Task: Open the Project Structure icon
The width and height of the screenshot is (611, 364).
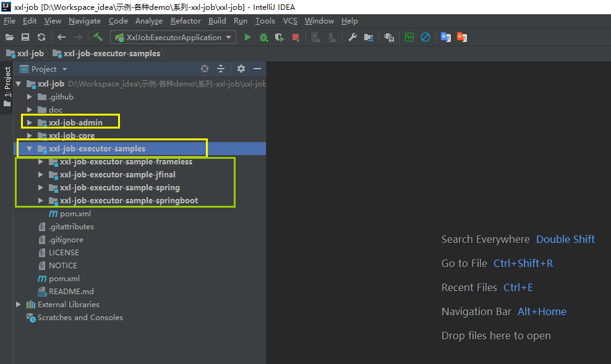Action: pyautogui.click(x=369, y=37)
